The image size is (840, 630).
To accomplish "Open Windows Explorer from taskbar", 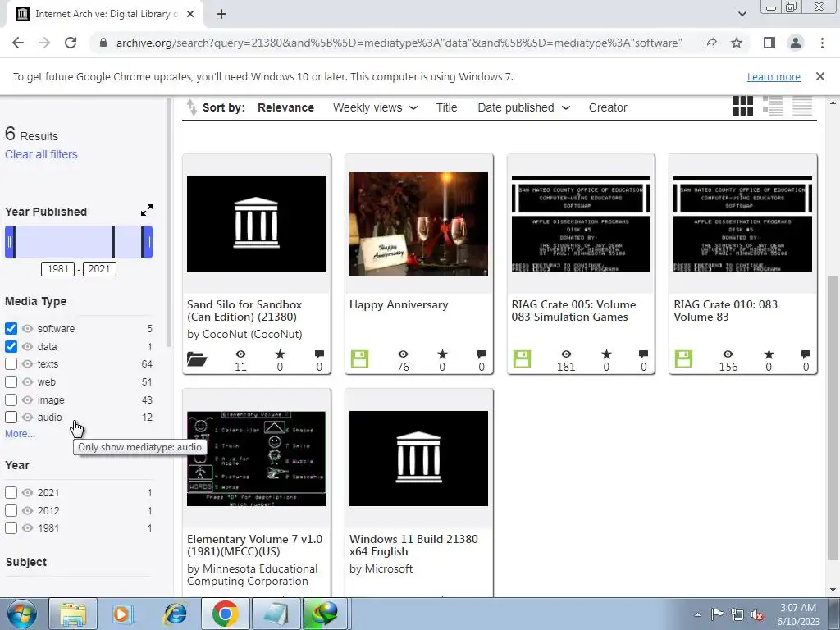I will tap(73, 614).
